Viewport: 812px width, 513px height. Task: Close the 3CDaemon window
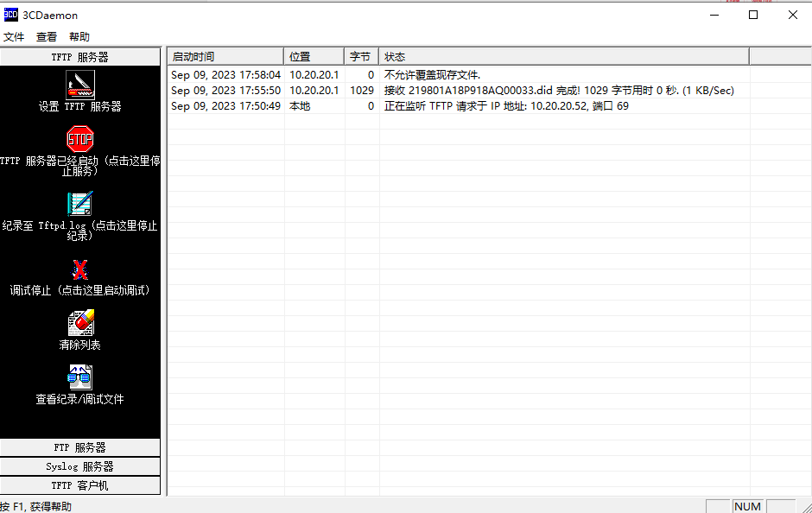(x=793, y=15)
